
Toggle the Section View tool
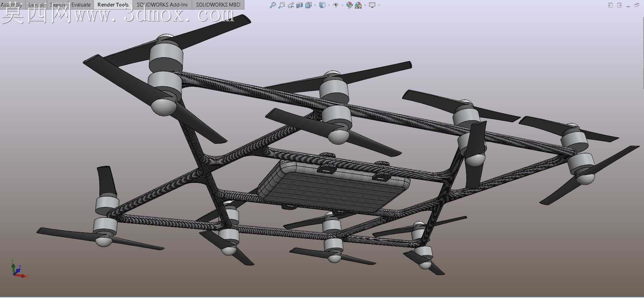[x=300, y=5]
